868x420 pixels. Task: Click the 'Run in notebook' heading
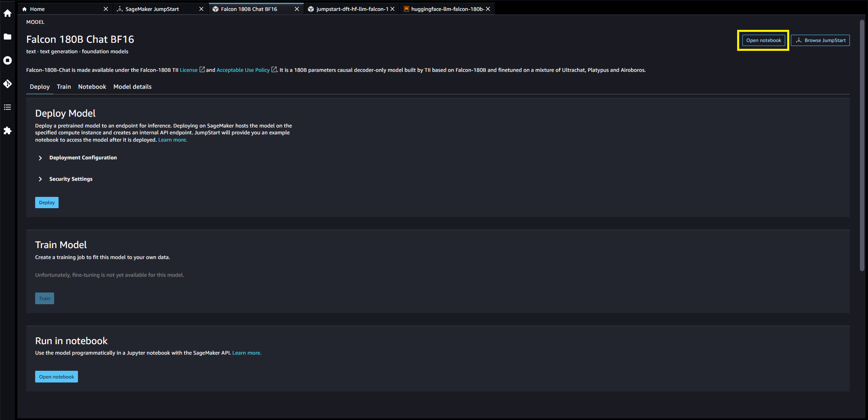coord(71,341)
